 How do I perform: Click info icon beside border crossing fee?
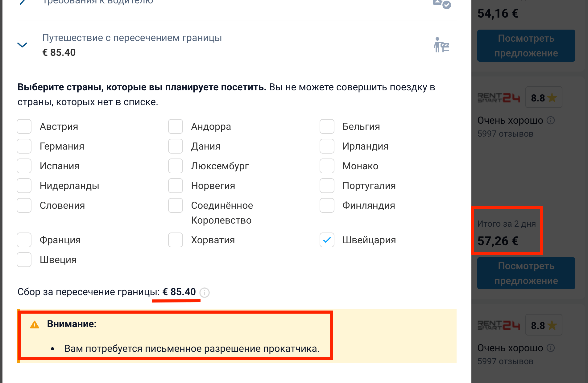(204, 292)
